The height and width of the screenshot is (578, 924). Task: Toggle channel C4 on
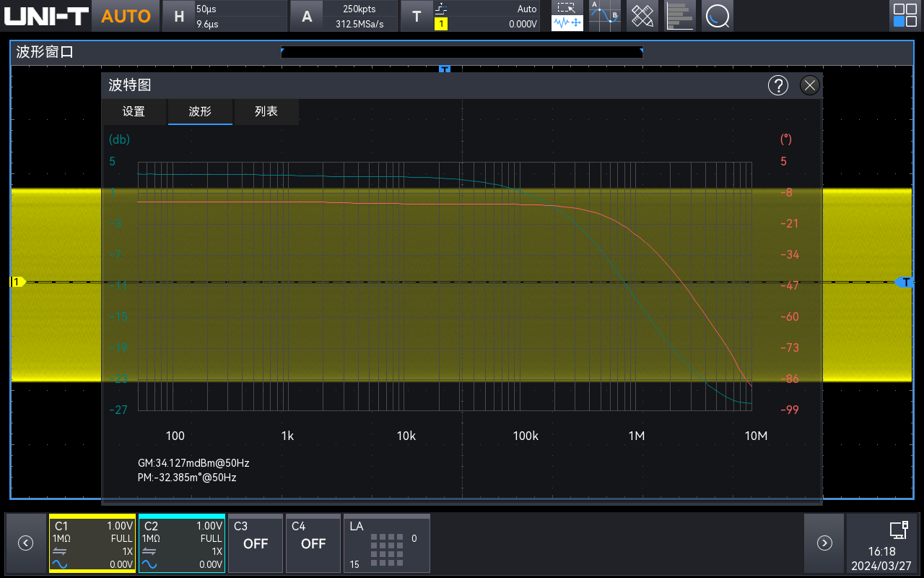pyautogui.click(x=313, y=543)
